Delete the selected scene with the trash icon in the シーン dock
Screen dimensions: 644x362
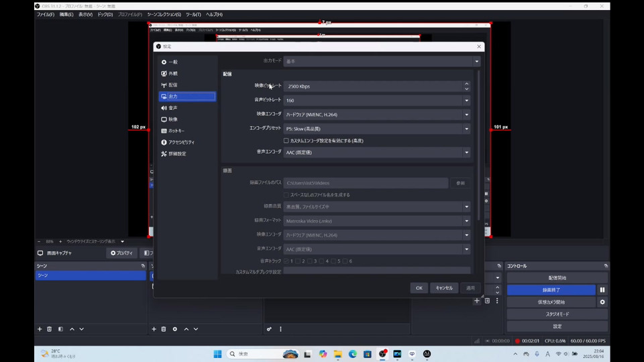click(49, 329)
